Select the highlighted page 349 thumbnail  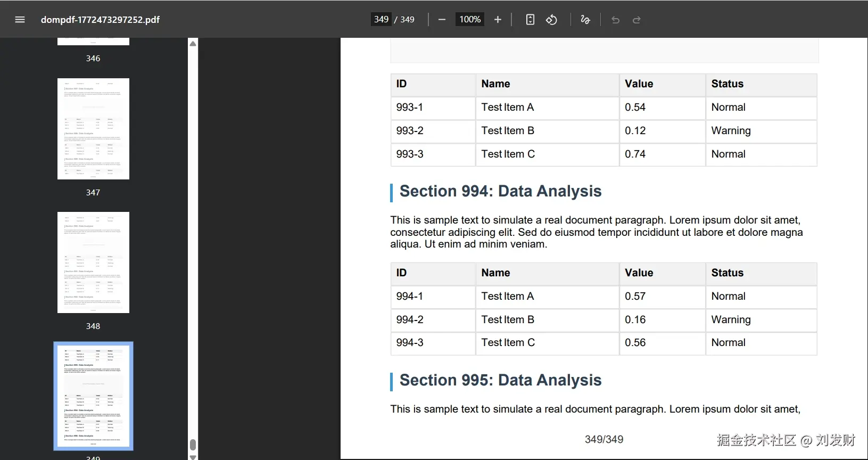(x=93, y=396)
